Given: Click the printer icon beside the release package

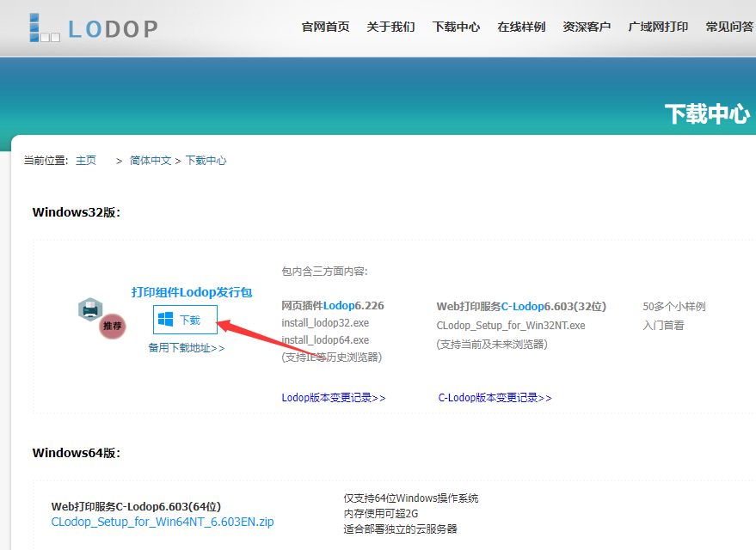Looking at the screenshot, I should pyautogui.click(x=90, y=309).
